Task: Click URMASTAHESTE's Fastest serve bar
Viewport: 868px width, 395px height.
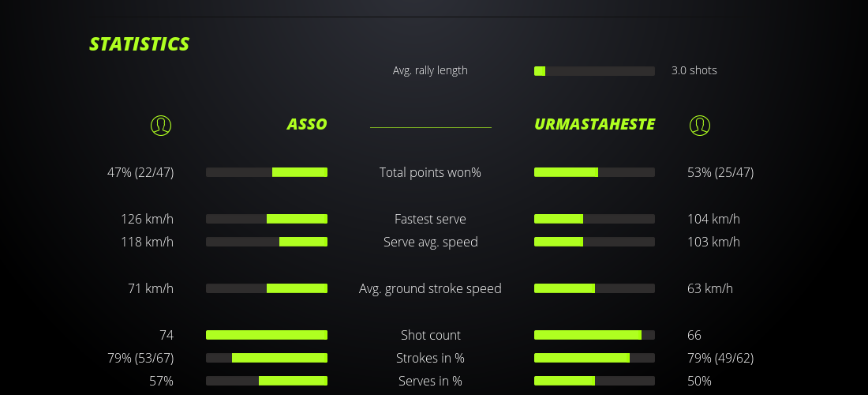Action: [594, 219]
